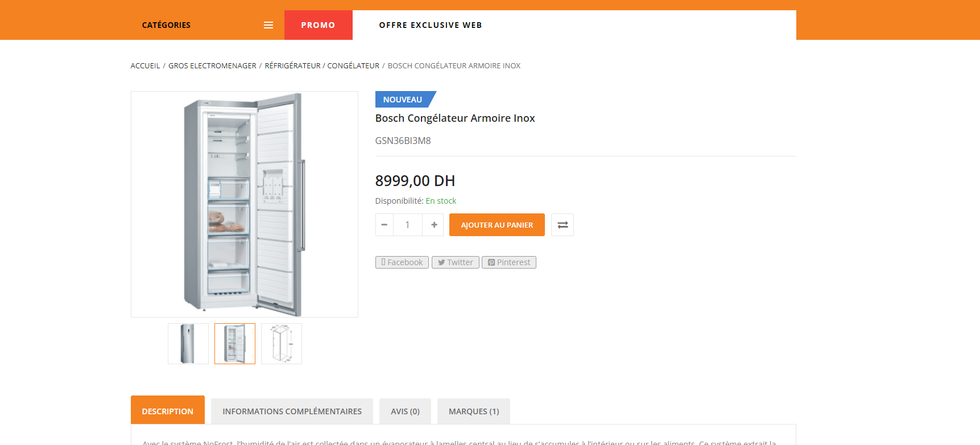The width and height of the screenshot is (980, 445).
Task: Click the compare product arrows icon
Action: pos(563,225)
